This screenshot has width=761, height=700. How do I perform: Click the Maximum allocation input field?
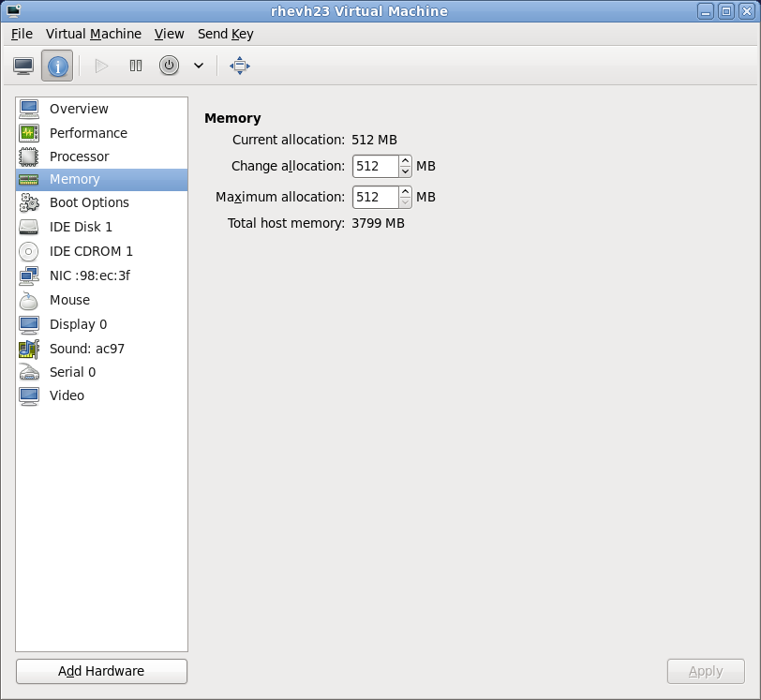(375, 197)
